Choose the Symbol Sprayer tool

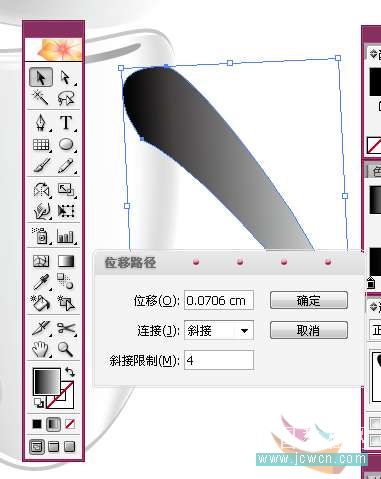pos(41,236)
